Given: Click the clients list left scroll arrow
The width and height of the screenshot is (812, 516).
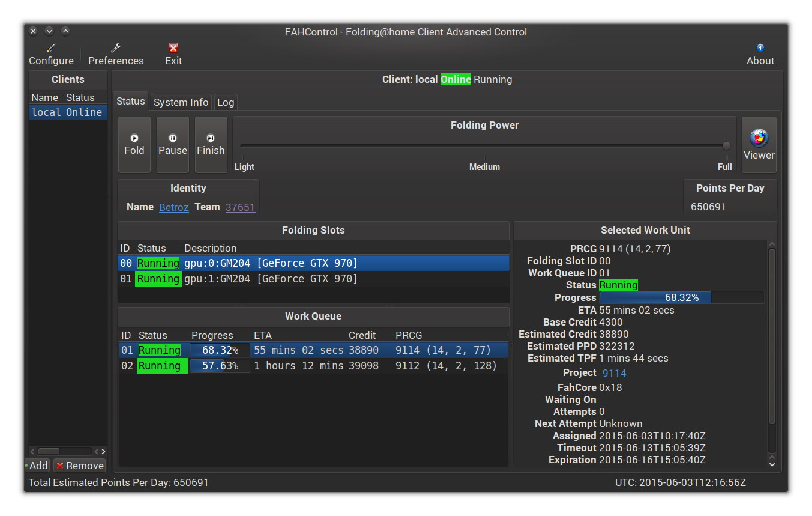Looking at the screenshot, I should 33,451.
